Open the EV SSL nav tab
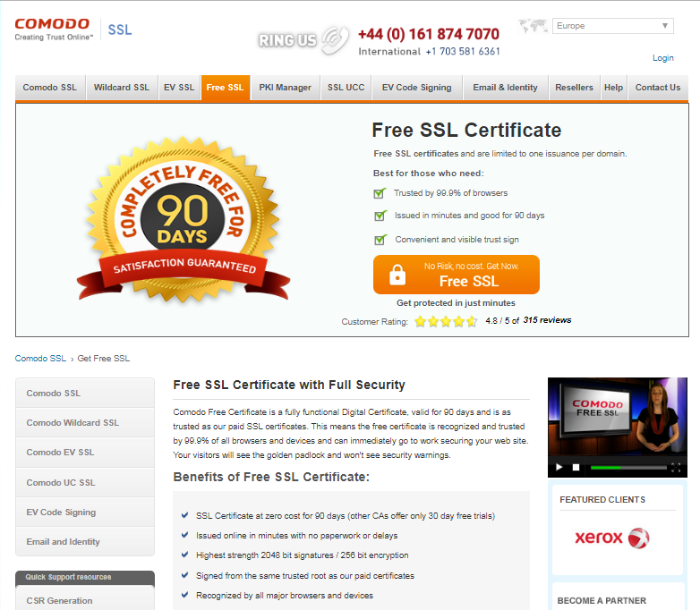 click(179, 88)
